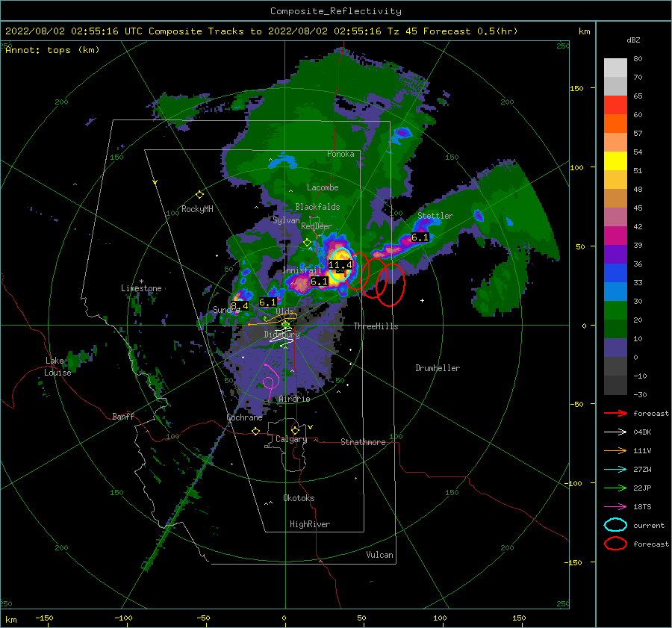Click the cyan current ellipse legend icon

(615, 525)
